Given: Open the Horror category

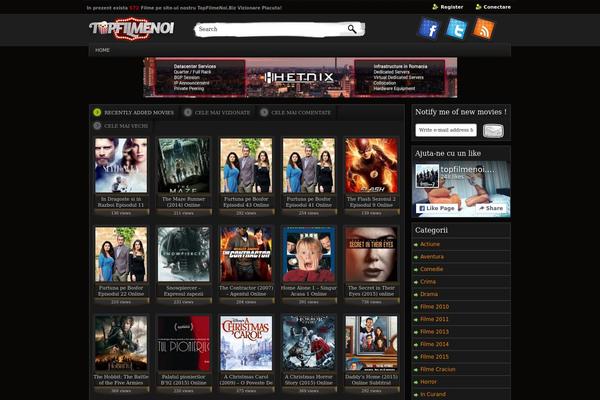Looking at the screenshot, I should pos(428,382).
